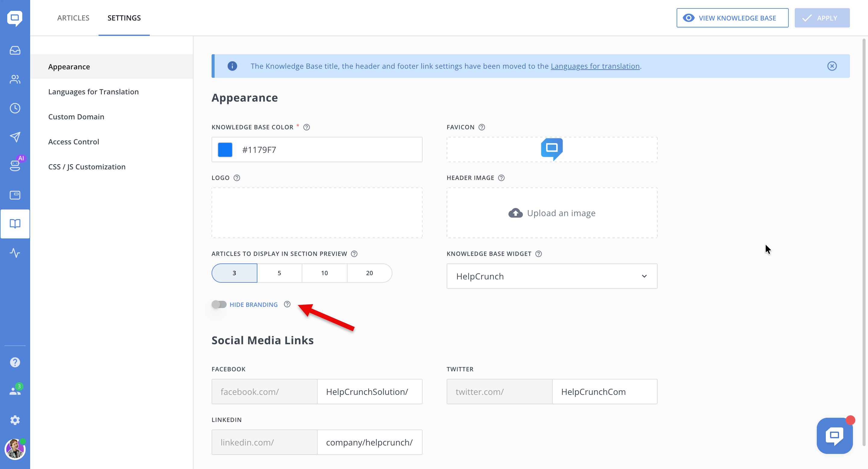
Task: Click View Knowledge Base button
Action: click(x=732, y=18)
